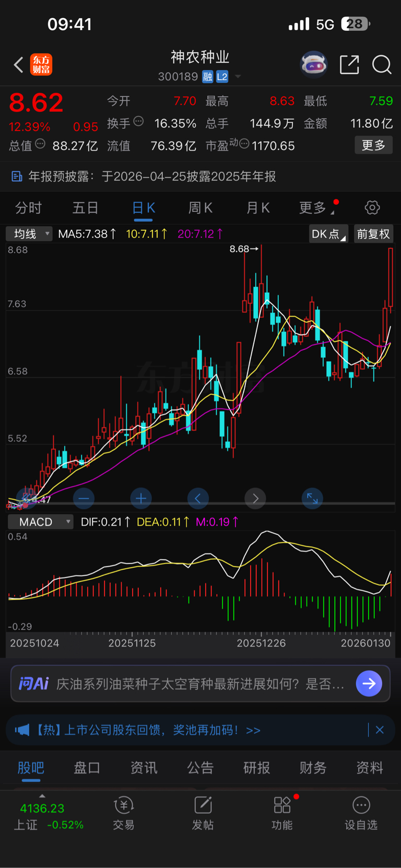The width and height of the screenshot is (401, 868).
Task: Open the 均线 indicator dropdown
Action: pos(29,234)
